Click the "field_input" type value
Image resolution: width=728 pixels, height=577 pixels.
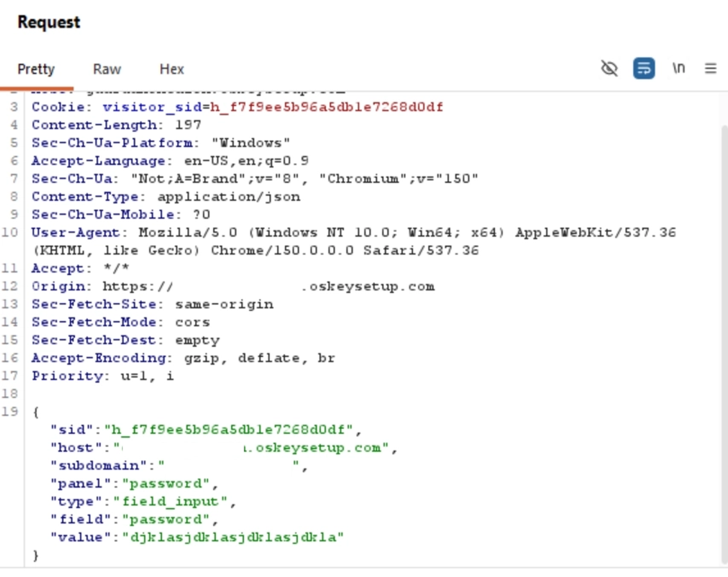(x=170, y=502)
